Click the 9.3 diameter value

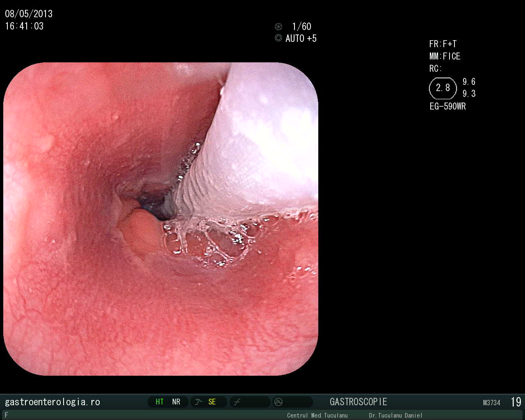(469, 94)
